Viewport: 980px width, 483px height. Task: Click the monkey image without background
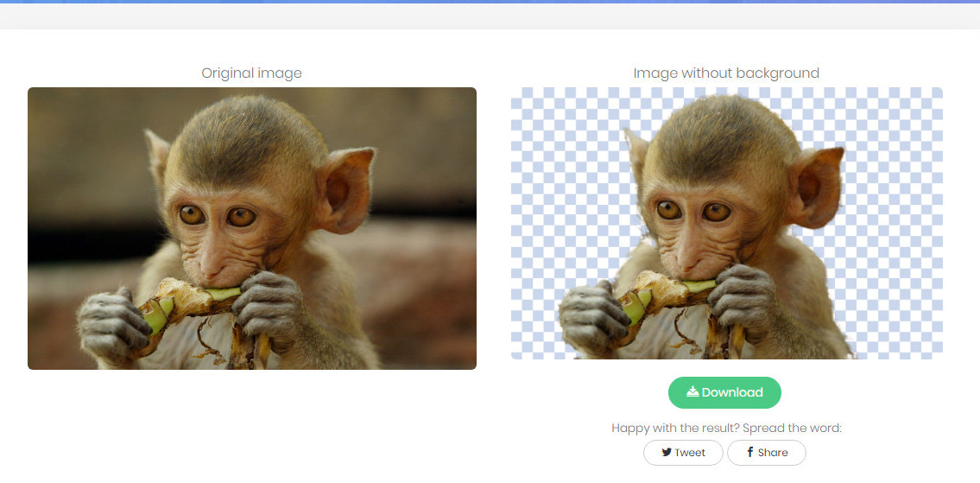[727, 224]
